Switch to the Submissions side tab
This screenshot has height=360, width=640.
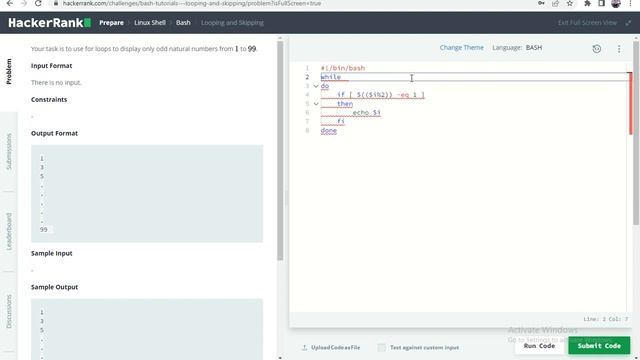point(9,151)
